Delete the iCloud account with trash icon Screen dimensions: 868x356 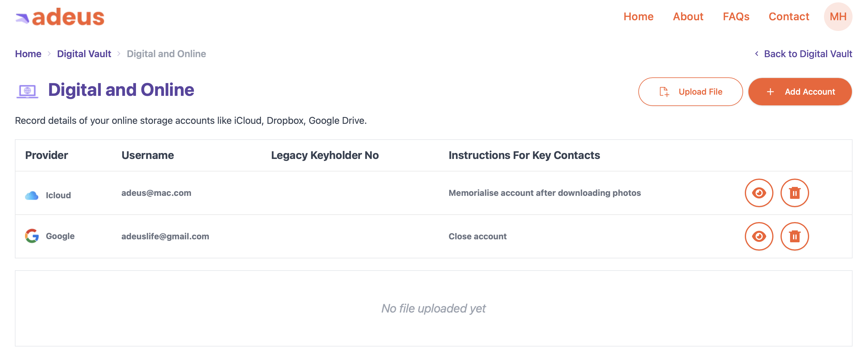pos(794,193)
